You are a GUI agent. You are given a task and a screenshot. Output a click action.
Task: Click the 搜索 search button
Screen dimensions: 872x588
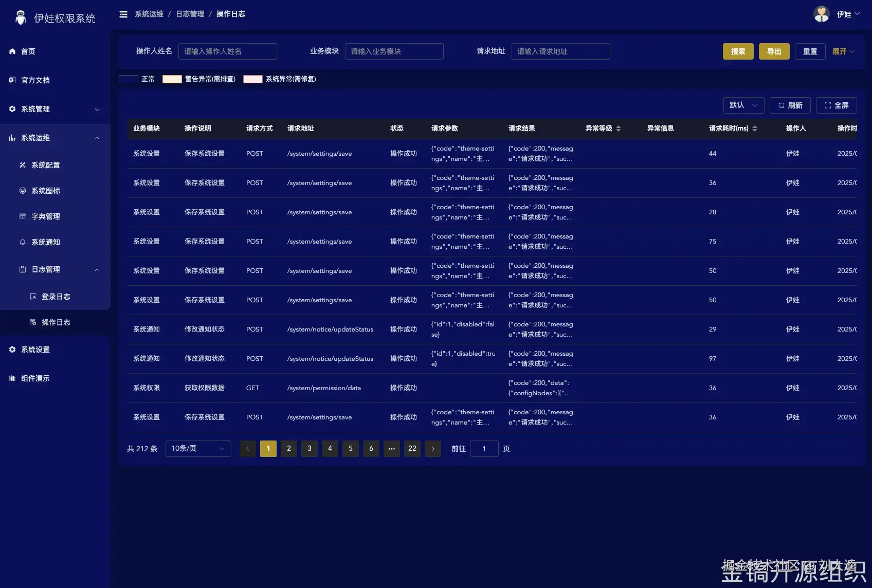pyautogui.click(x=738, y=51)
